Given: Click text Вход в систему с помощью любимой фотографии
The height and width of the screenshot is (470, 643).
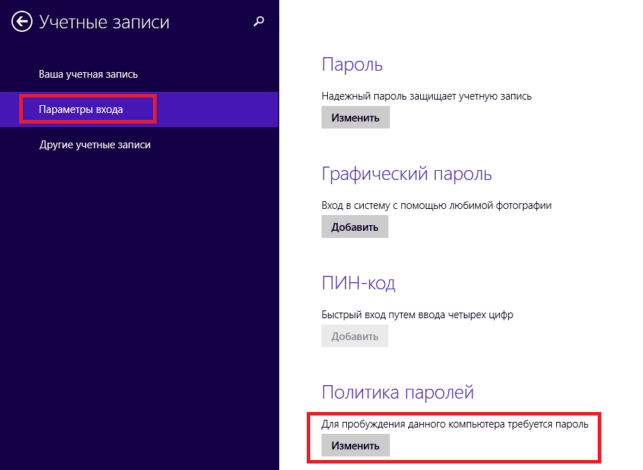Looking at the screenshot, I should tap(436, 205).
